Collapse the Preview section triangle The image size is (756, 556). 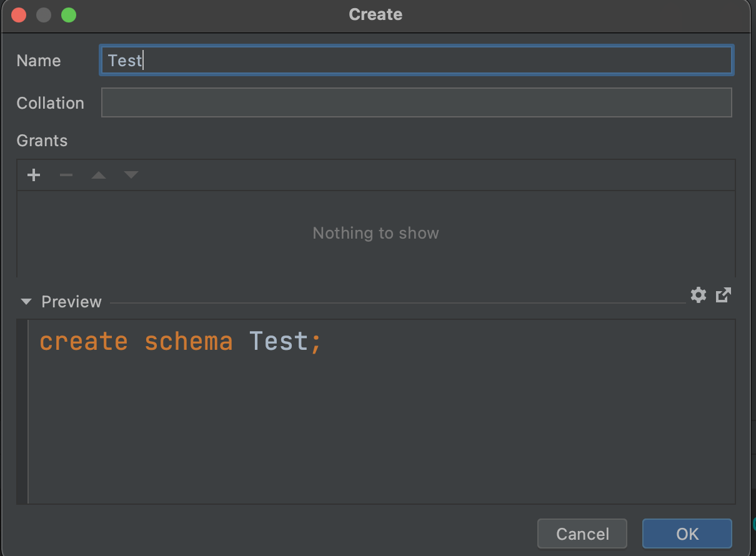(26, 302)
